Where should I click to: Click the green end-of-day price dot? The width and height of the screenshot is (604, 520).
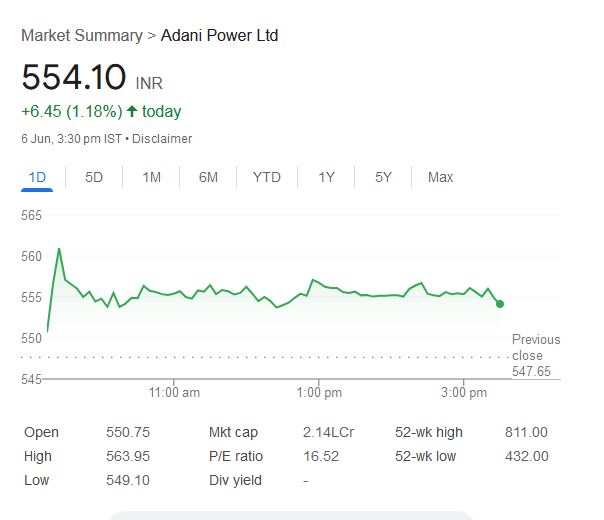point(500,304)
